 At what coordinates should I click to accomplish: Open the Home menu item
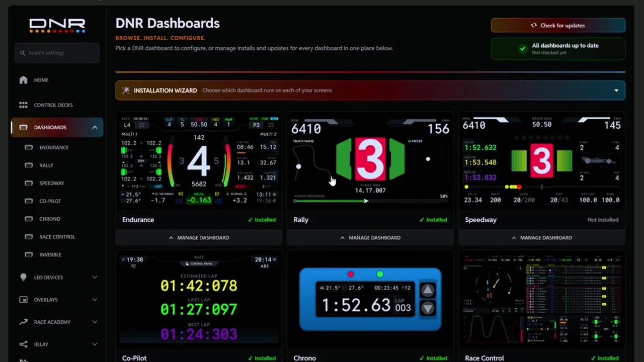(57, 80)
